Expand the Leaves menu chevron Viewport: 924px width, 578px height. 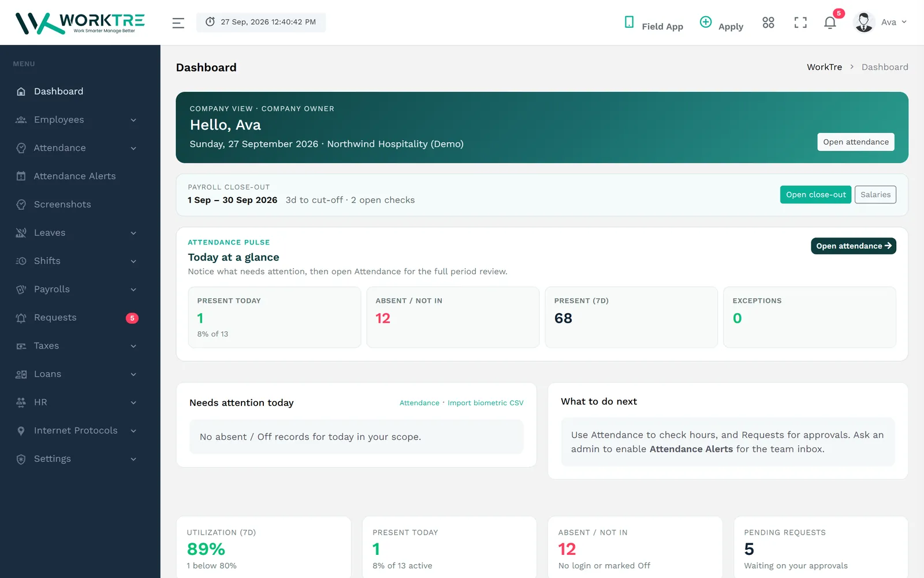(x=133, y=234)
